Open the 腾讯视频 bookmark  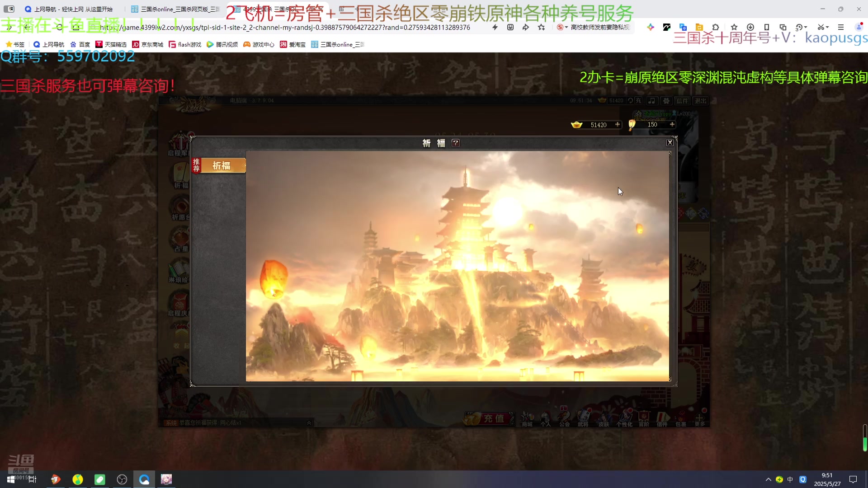222,44
